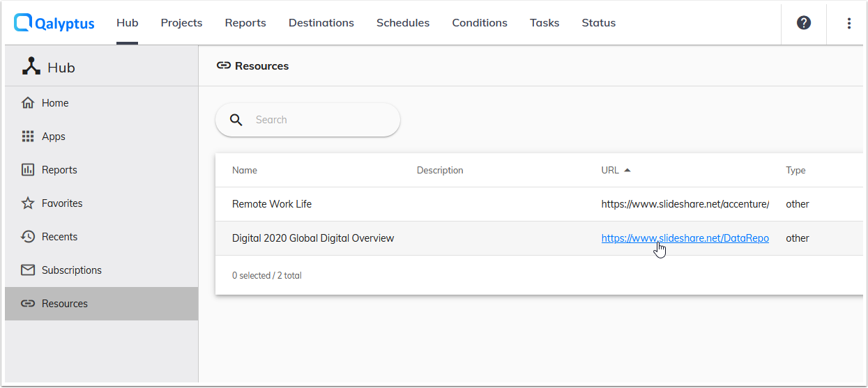Image resolution: width=868 pixels, height=388 pixels.
Task: Click the search magnifier icon
Action: pyautogui.click(x=236, y=120)
